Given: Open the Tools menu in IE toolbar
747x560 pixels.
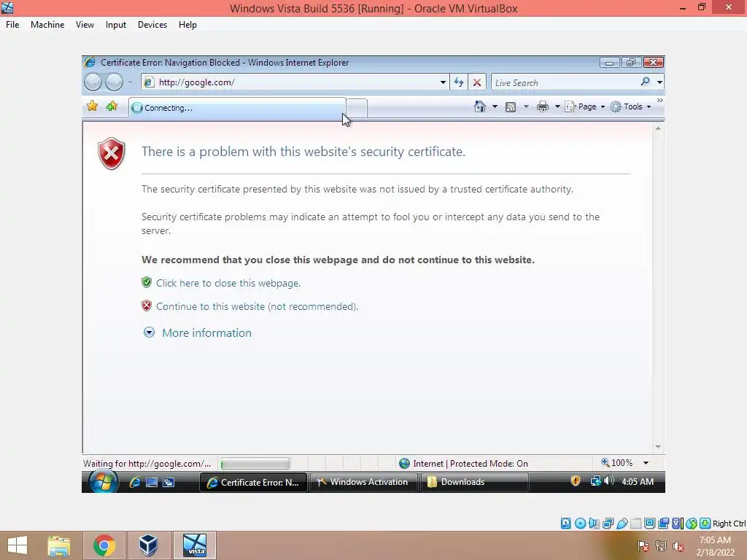Looking at the screenshot, I should coord(631,106).
